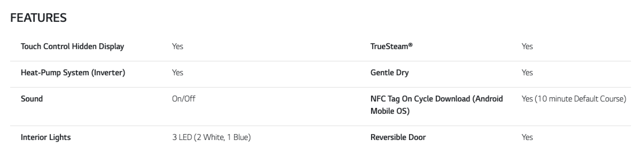Select the Heat-Pump System (Inverter) label
The height and width of the screenshot is (147, 644).
point(73,73)
